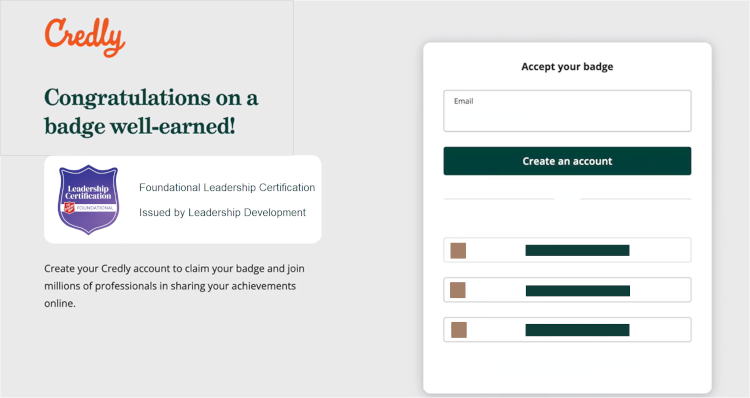
Task: Click the Email input field
Action: point(567,111)
